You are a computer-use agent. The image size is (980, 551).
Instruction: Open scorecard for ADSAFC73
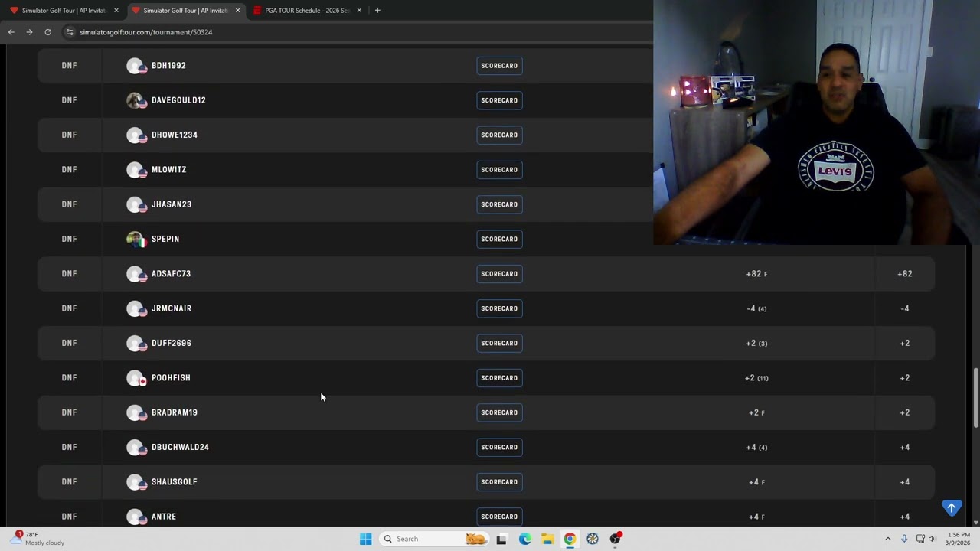(499, 274)
